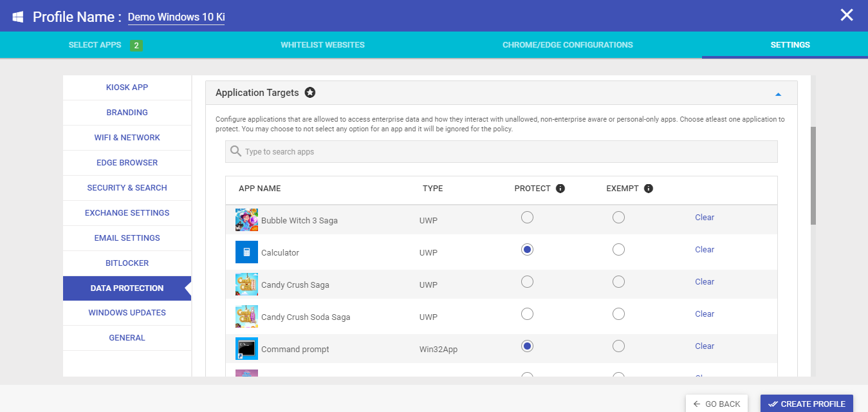Open BitLocker settings section

coord(127,263)
